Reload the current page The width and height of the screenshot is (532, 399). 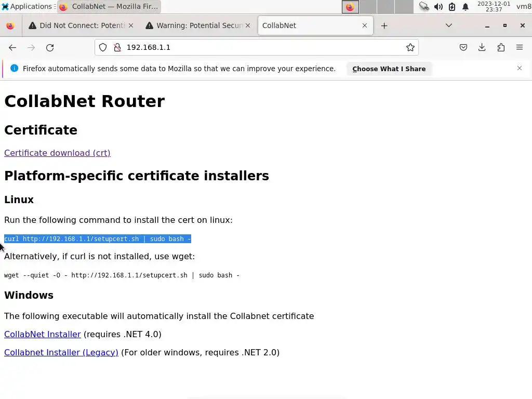tap(50, 47)
